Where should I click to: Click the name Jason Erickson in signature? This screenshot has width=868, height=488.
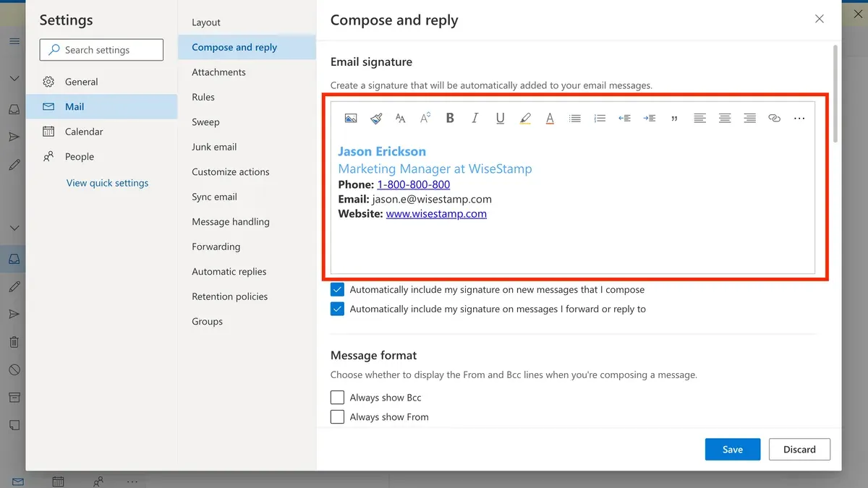382,151
